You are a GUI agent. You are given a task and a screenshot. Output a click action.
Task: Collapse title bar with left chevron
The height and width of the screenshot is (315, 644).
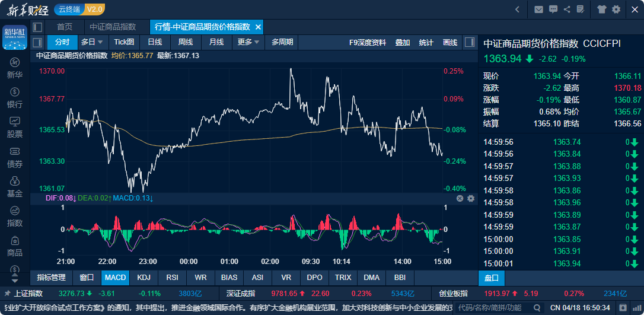pyautogui.click(x=517, y=9)
